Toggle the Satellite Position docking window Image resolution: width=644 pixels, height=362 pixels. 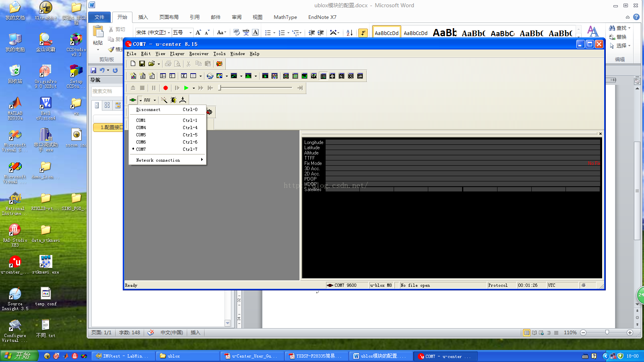tap(286, 76)
